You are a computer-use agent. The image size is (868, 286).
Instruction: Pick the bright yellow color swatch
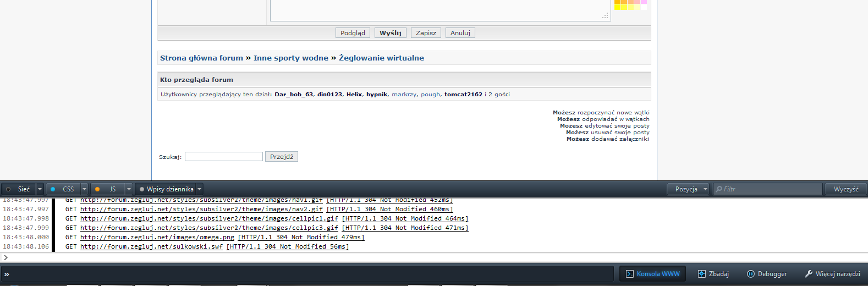click(x=618, y=7)
